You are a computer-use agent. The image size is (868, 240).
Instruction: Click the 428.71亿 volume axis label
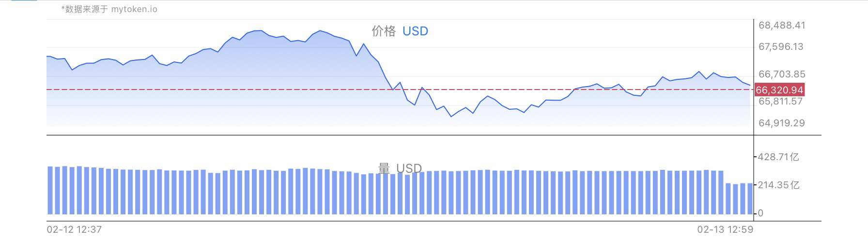point(778,157)
